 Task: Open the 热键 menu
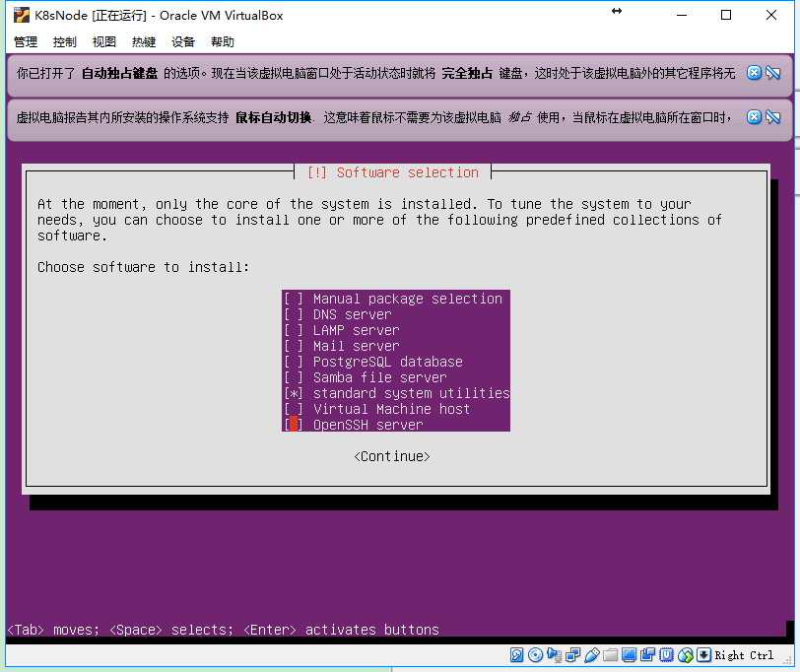tap(144, 41)
